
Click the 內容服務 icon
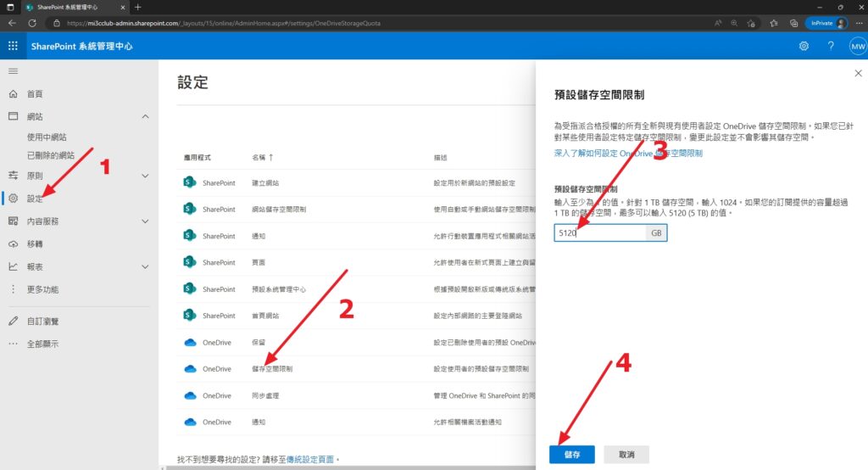coord(14,221)
